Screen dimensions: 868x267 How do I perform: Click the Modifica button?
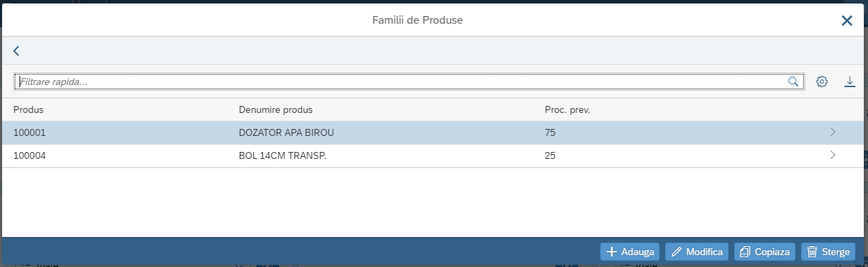point(697,252)
